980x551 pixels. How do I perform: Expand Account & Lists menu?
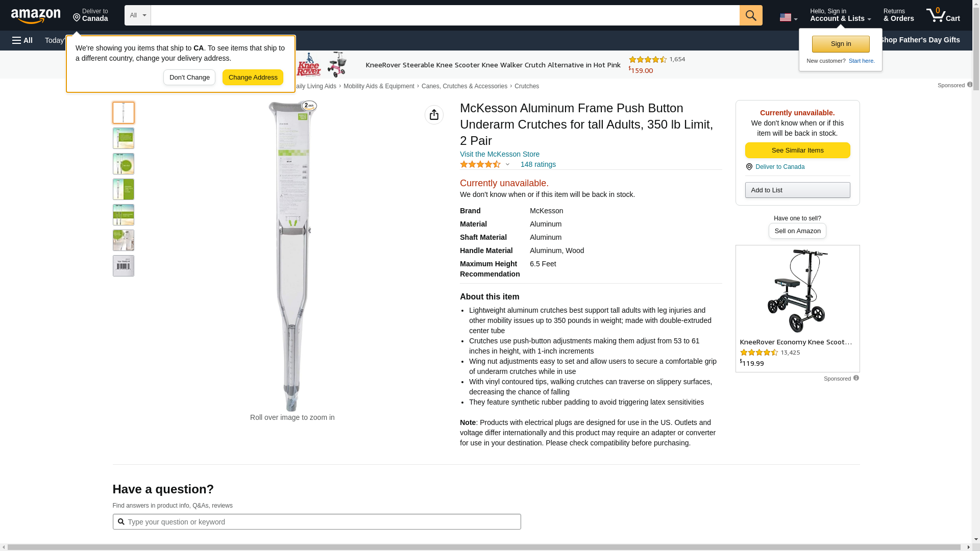(840, 15)
